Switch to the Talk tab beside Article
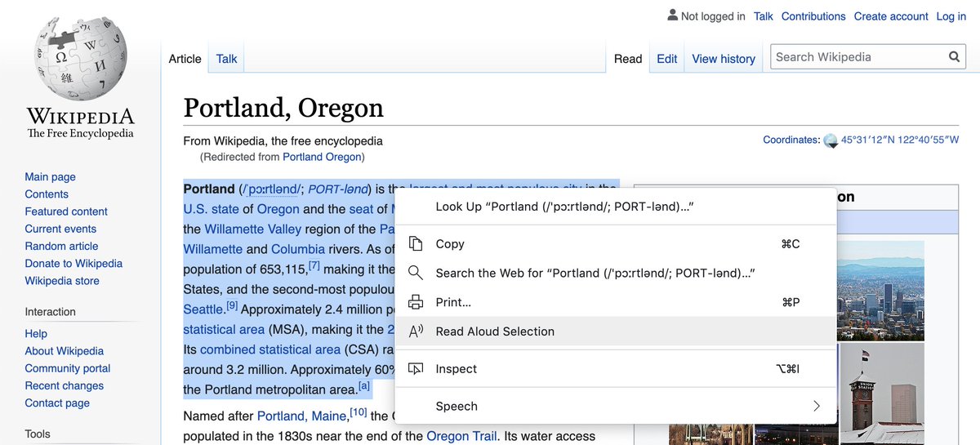The width and height of the screenshot is (980, 445). (227, 59)
